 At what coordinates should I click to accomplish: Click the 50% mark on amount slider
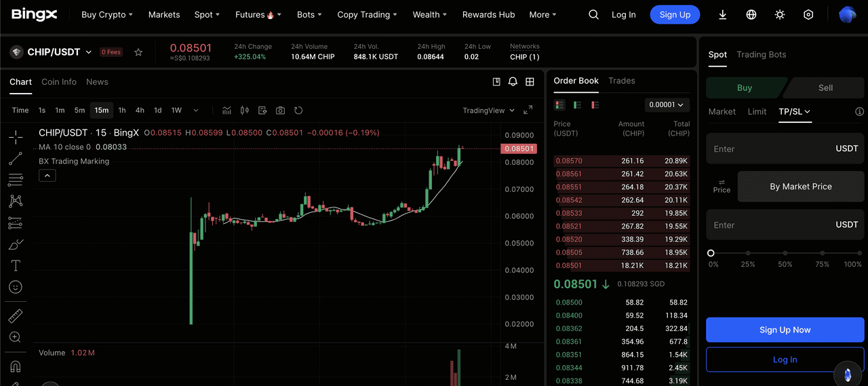click(x=785, y=253)
